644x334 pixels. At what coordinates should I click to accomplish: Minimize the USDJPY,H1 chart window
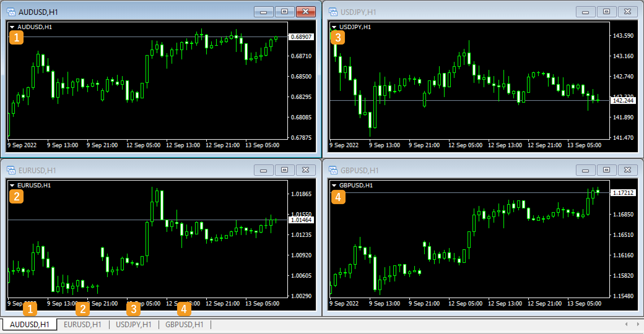pyautogui.click(x=585, y=12)
